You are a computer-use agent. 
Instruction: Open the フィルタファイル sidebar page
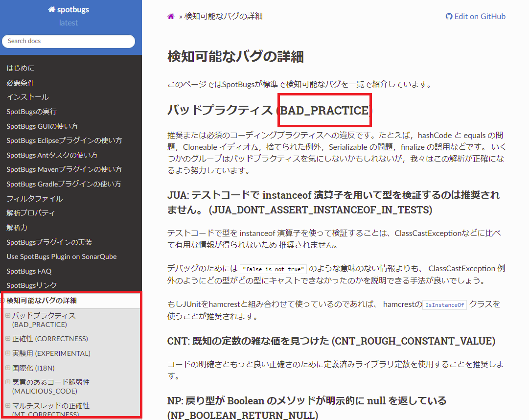click(x=35, y=199)
